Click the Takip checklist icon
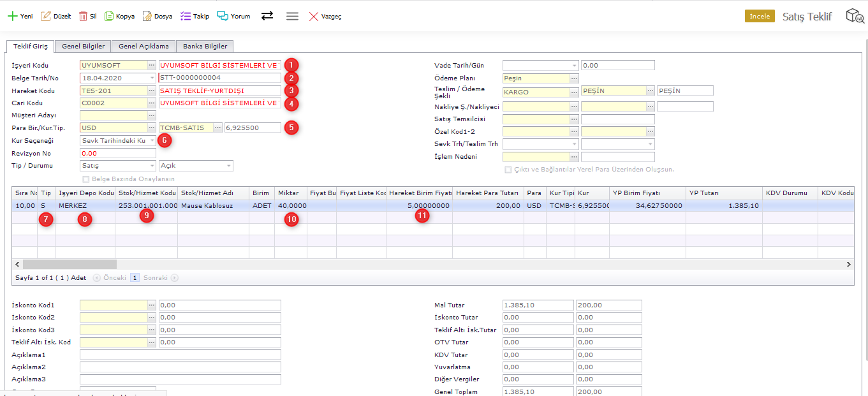 [186, 17]
